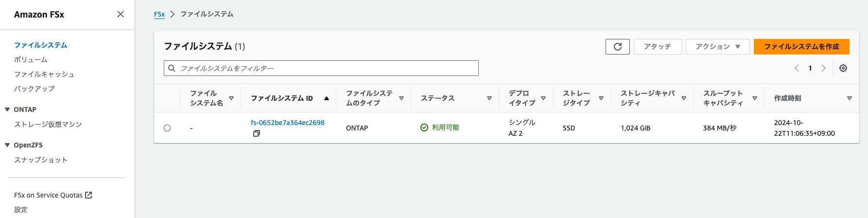Screen dimensions: 868x218
Task: Copy the file system ID with copy icon
Action: pyautogui.click(x=257, y=133)
